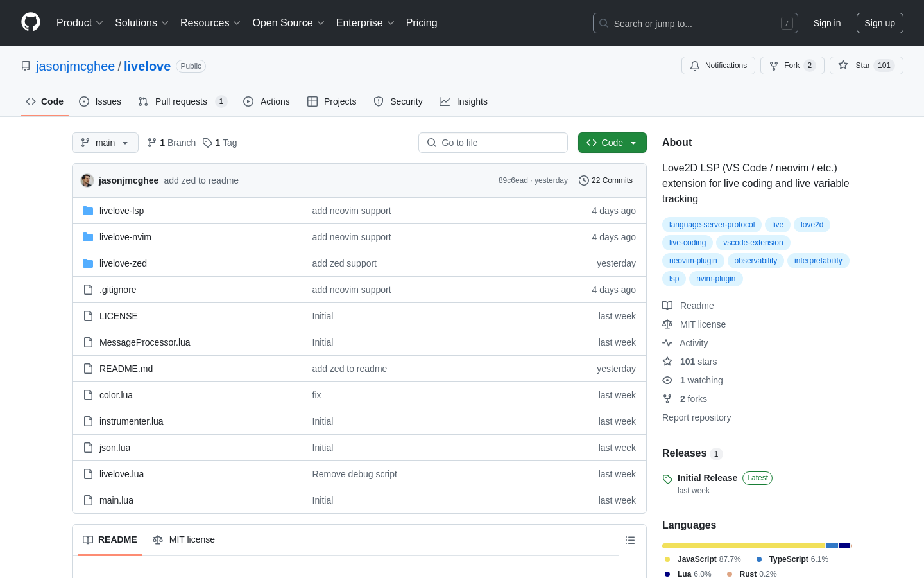Click the Activity pulse icon
Image resolution: width=924 pixels, height=578 pixels.
[667, 343]
